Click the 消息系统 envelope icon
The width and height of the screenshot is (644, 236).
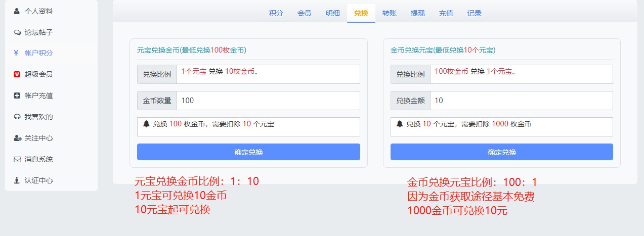click(17, 159)
